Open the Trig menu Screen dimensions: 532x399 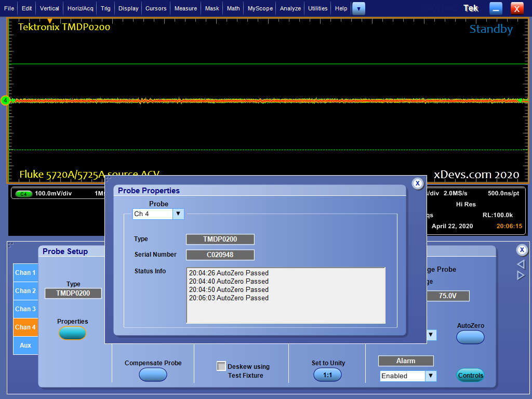tap(105, 8)
